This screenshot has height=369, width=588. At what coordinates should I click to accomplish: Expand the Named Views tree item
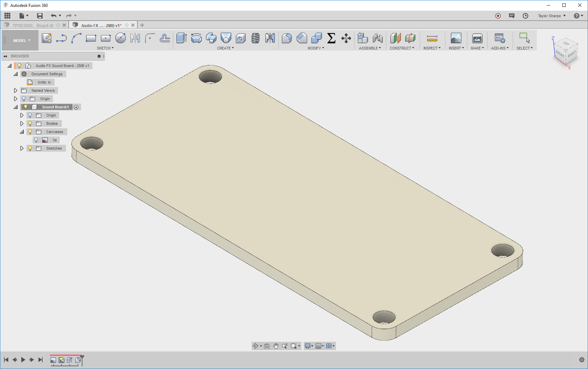[x=15, y=90]
